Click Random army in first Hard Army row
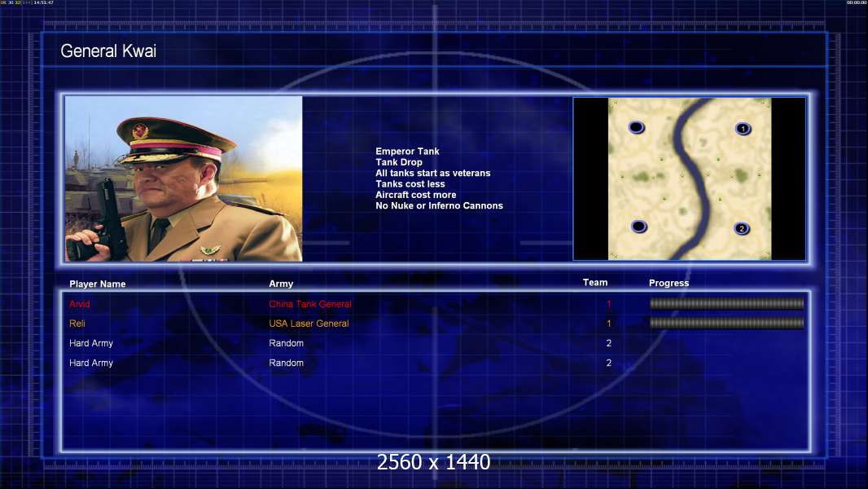Image resolution: width=868 pixels, height=489 pixels. tap(286, 343)
